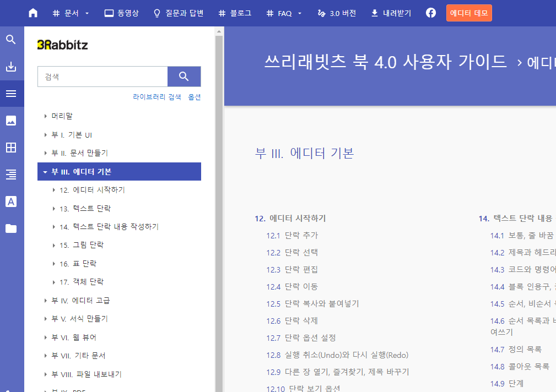556x392 pixels.
Task: Select the table of contents list icon
Action: click(11, 94)
